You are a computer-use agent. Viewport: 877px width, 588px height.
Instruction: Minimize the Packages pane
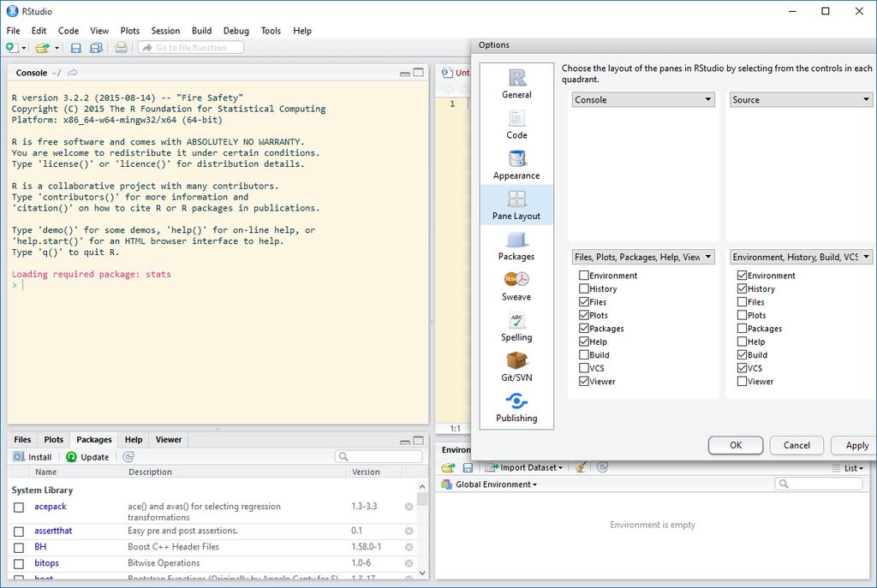point(405,442)
